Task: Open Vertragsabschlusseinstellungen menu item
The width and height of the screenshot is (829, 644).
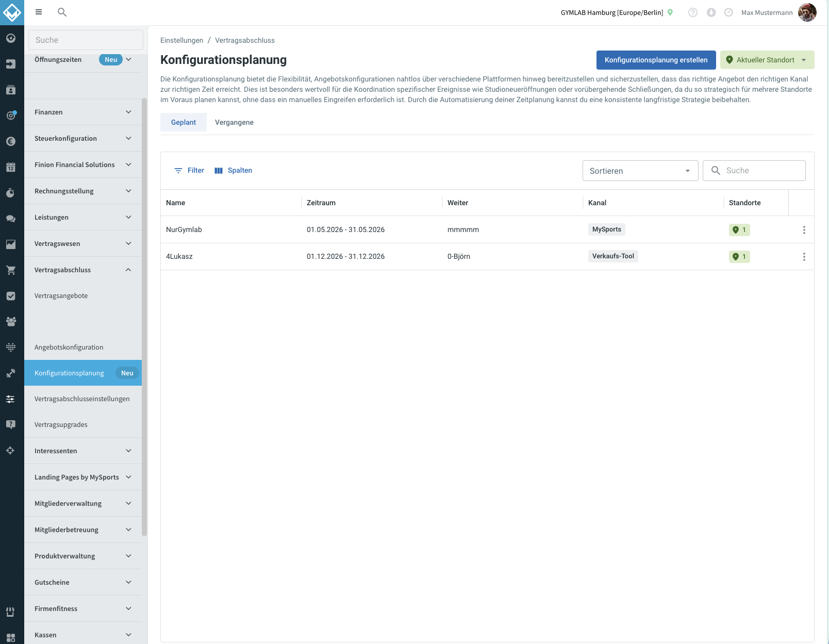Action: coord(83,399)
